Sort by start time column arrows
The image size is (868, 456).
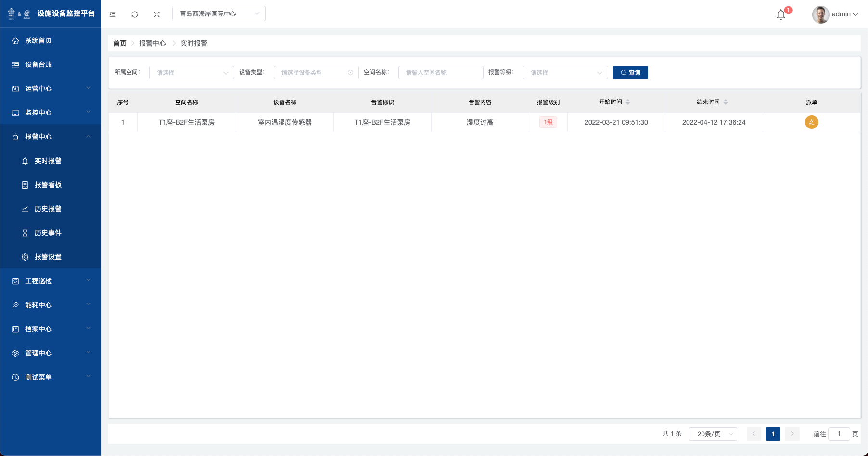628,102
